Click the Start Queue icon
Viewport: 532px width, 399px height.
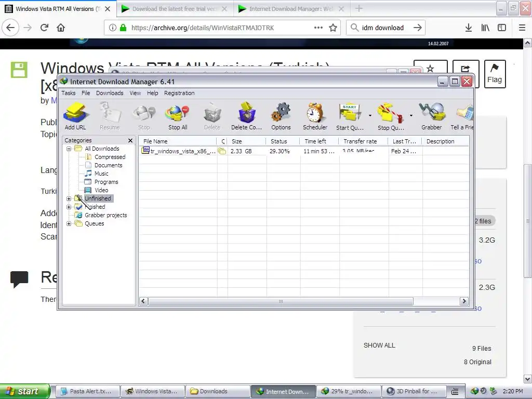350,116
